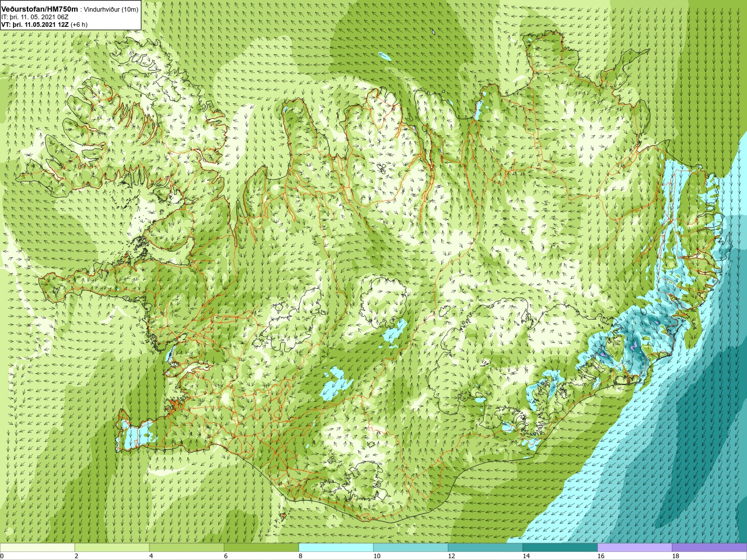Select the 14–16 dark teal legend segment

[560, 548]
